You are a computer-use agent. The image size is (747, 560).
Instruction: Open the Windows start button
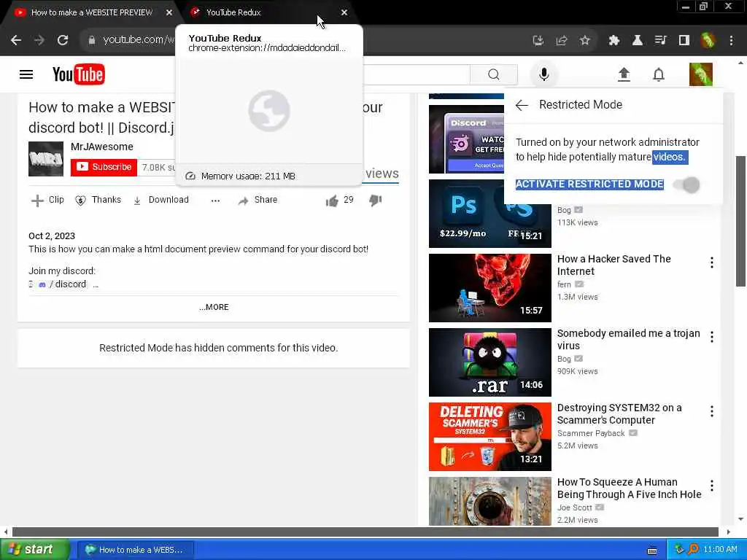pyautogui.click(x=34, y=550)
